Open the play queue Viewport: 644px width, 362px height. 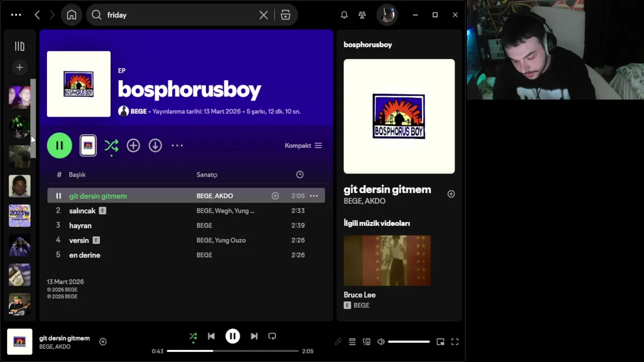pos(352,342)
